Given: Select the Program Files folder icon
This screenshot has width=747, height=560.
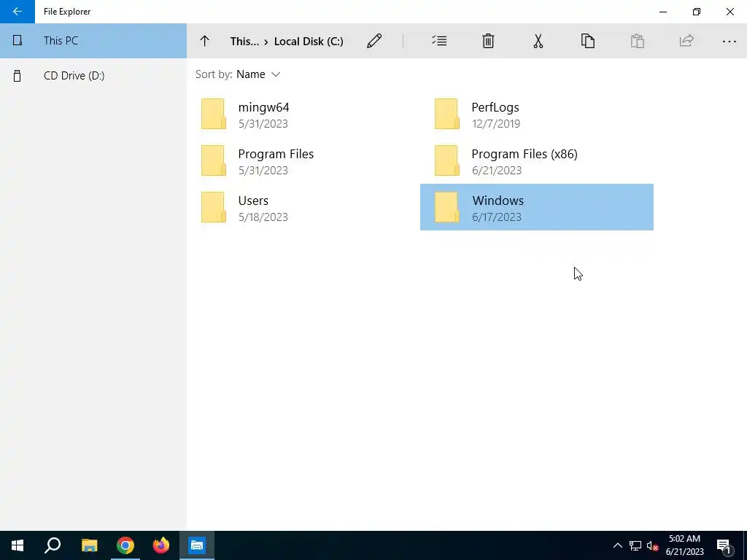Looking at the screenshot, I should 214,160.
